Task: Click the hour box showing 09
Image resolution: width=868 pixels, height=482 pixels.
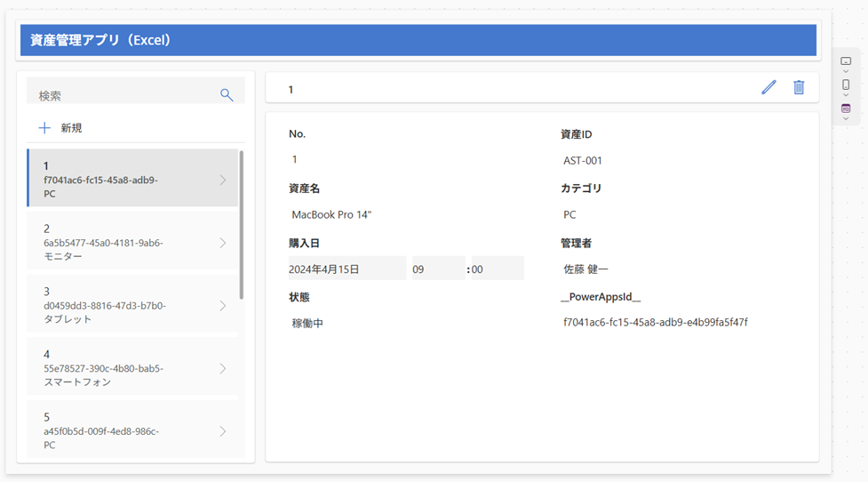Action: (x=438, y=269)
